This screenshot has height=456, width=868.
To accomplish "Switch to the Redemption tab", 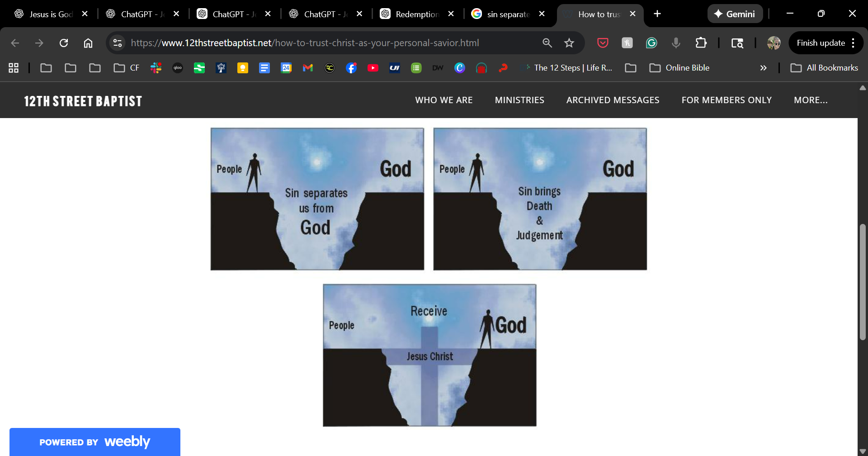I will (416, 14).
